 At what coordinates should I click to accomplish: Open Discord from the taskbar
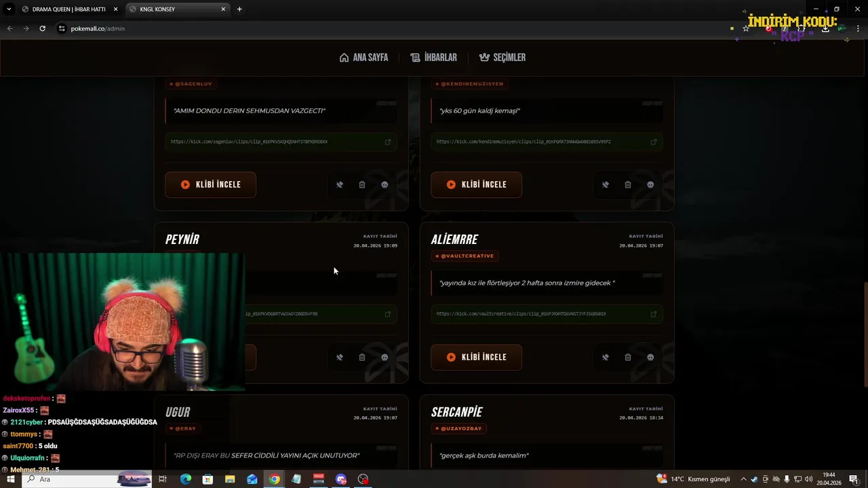pyautogui.click(x=341, y=479)
